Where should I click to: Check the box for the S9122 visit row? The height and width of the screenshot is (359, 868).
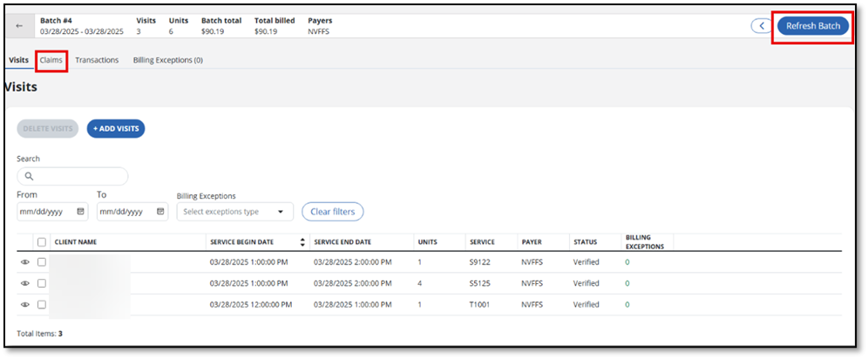(x=41, y=261)
